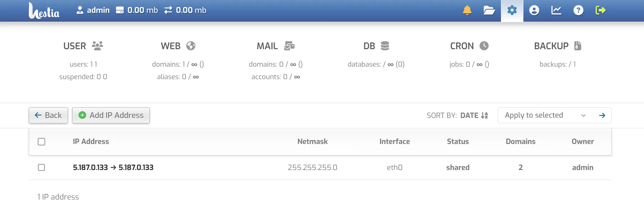Click the arrow to apply selected action

602,115
